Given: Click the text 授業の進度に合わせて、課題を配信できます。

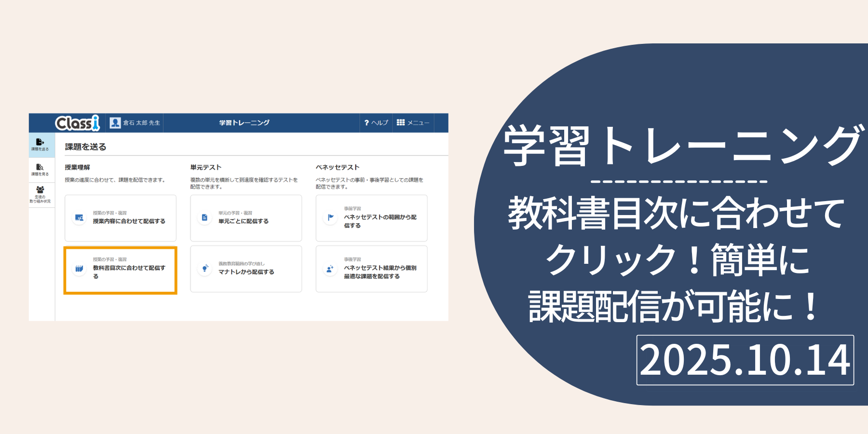Looking at the screenshot, I should [116, 180].
